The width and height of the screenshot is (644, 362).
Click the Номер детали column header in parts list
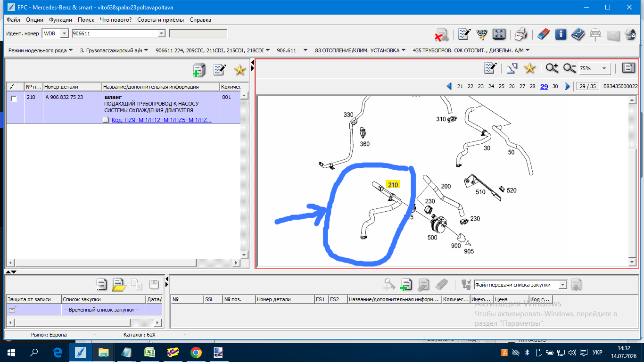(73, 87)
